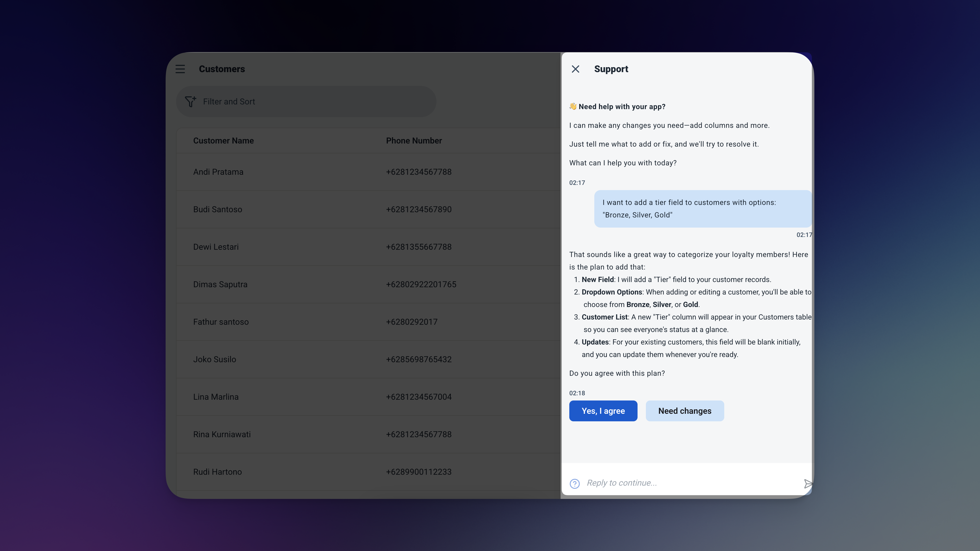
Task: Click the Need changes button
Action: click(684, 411)
